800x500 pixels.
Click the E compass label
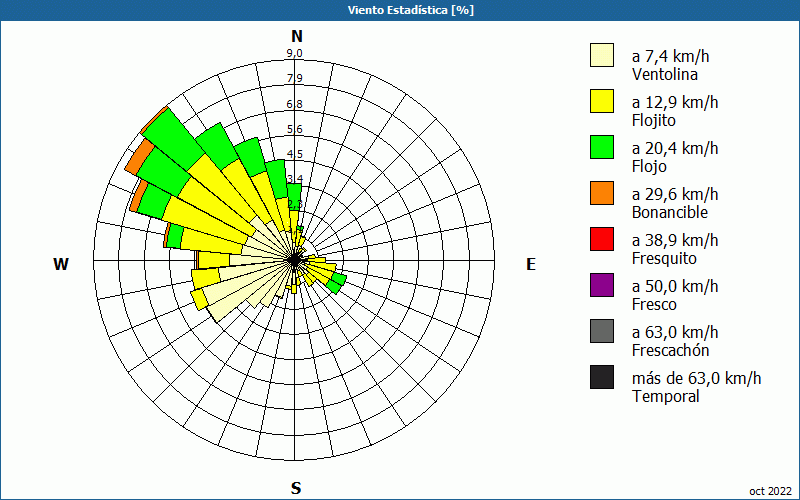click(x=531, y=264)
